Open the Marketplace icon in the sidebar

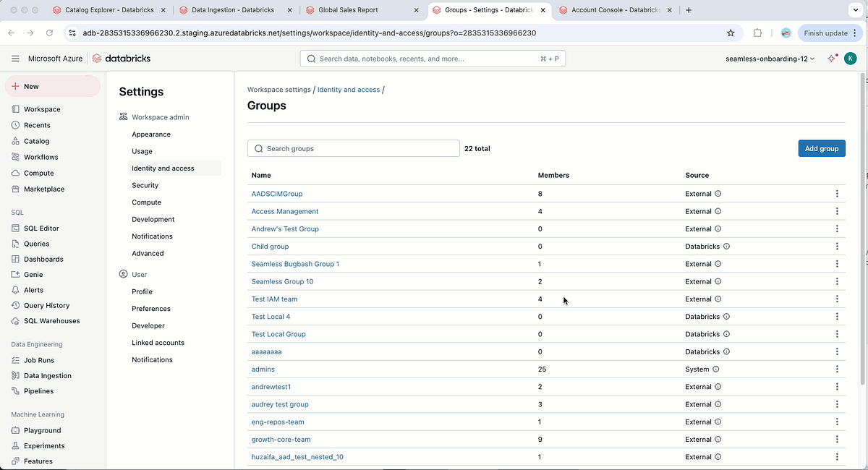click(15, 189)
